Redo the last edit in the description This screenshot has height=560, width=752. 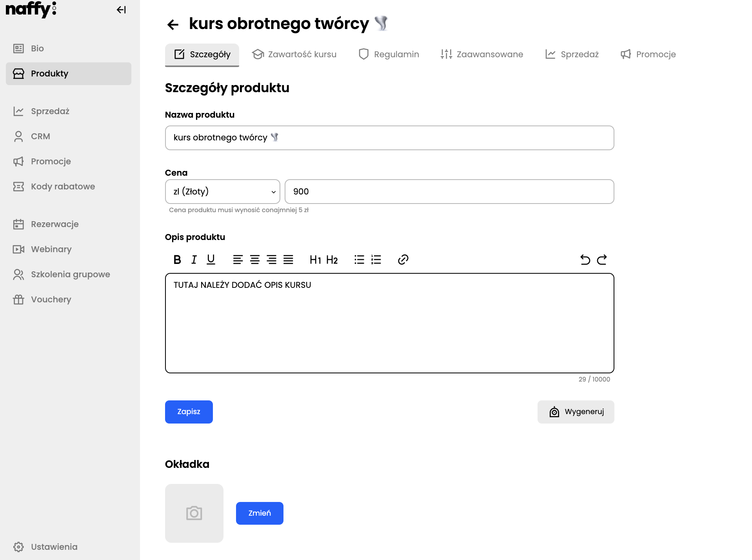coord(602,260)
